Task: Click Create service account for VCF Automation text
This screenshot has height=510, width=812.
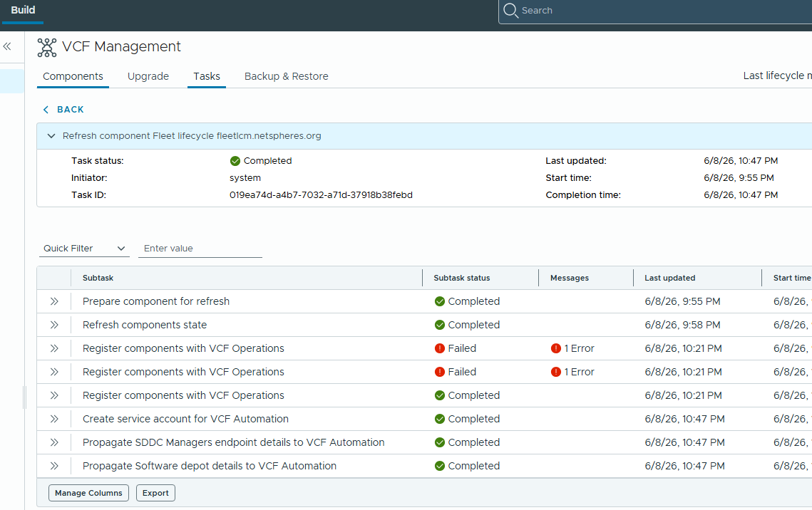Action: tap(185, 419)
